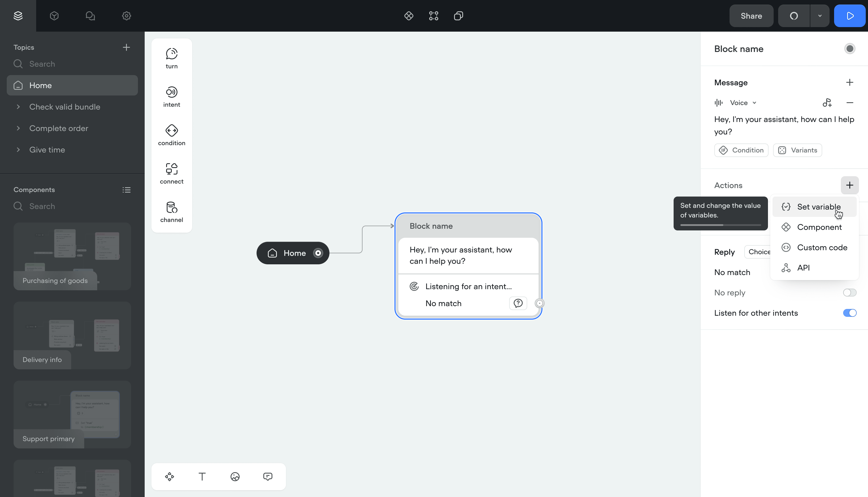This screenshot has height=497, width=868.
Task: Open the Delivery info component thumbnail
Action: point(72,335)
